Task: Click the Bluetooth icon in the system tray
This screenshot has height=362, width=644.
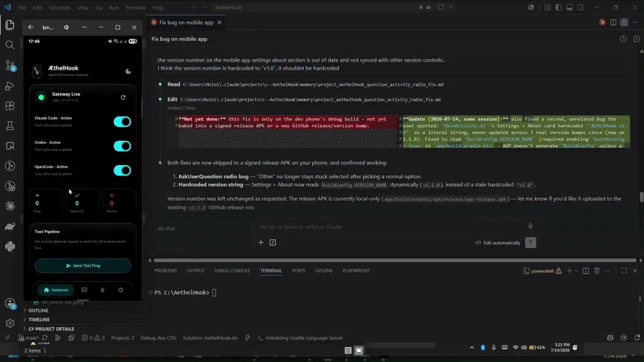Action: tap(482, 347)
